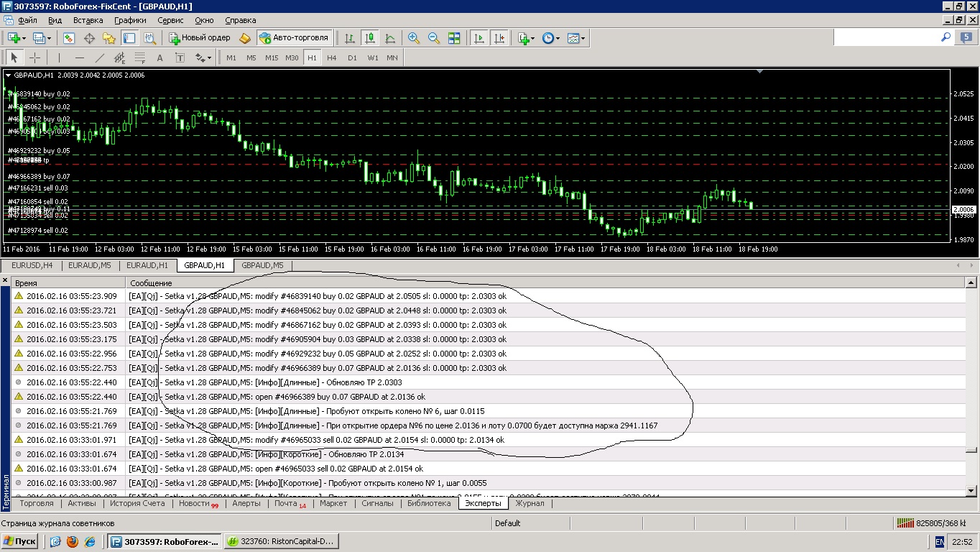Expand the new chart dropdown arrow
This screenshot has width=980, height=552.
point(24,38)
